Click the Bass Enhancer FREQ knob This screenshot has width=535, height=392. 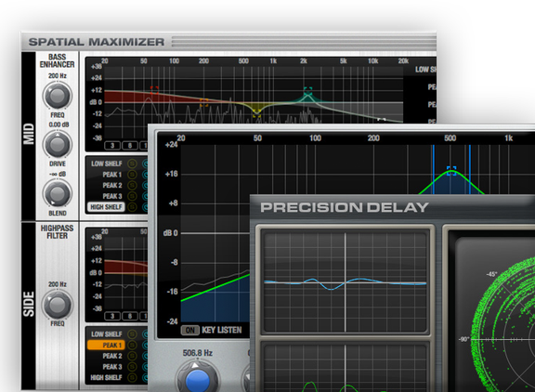tap(58, 96)
